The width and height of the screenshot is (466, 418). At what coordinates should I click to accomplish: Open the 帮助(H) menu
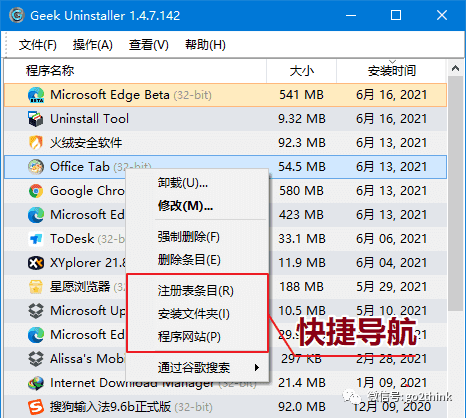click(205, 45)
